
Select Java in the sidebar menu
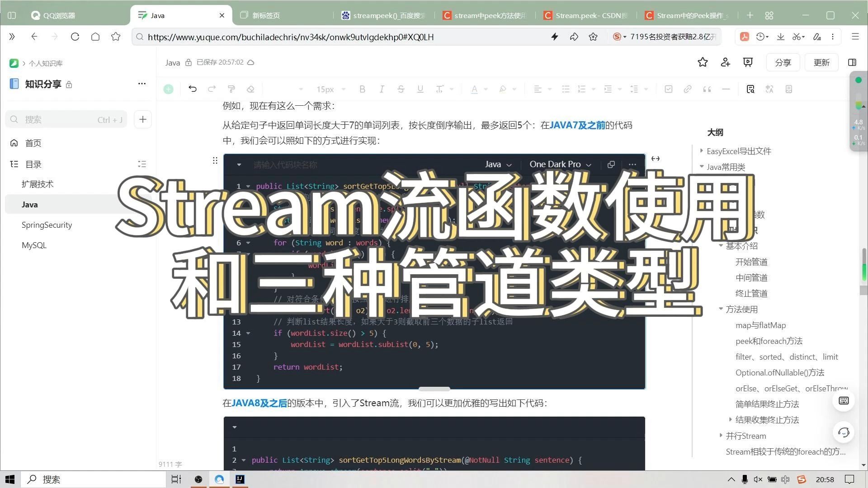click(x=29, y=204)
